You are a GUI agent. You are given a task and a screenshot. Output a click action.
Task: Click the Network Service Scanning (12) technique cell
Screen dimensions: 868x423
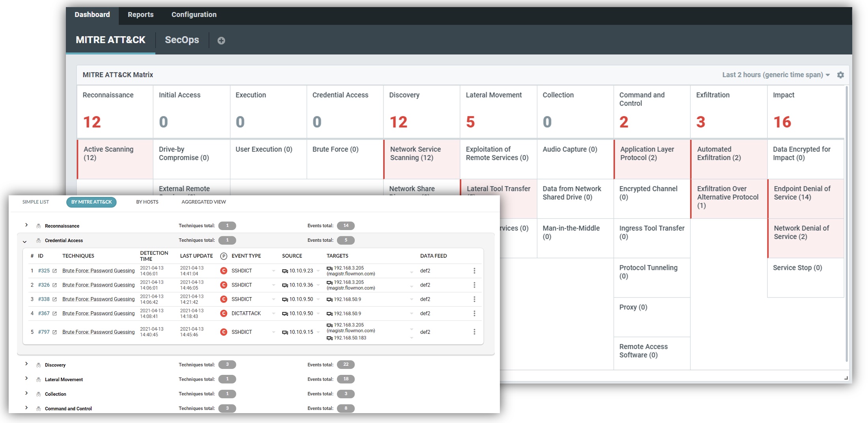[x=421, y=158]
